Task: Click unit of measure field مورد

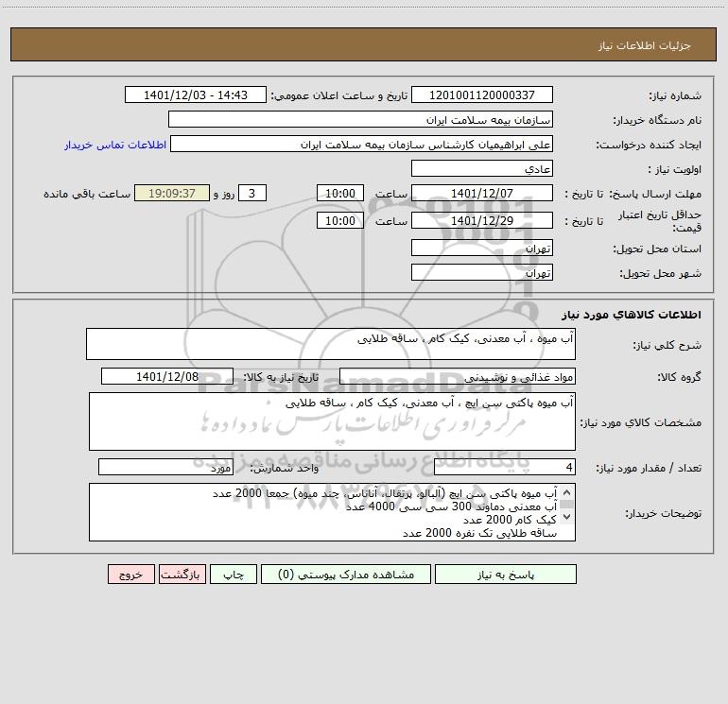Action: [165, 467]
